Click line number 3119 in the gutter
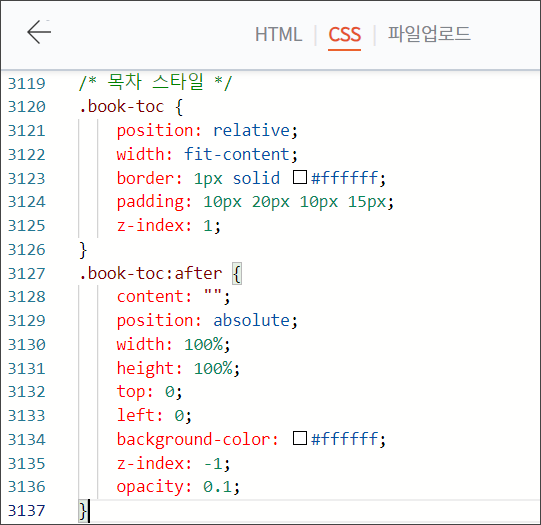Image resolution: width=541 pixels, height=525 pixels. tap(27, 83)
